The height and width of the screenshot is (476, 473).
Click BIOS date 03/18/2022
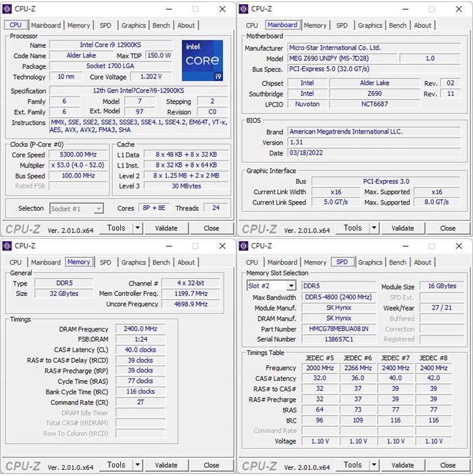coord(374,153)
